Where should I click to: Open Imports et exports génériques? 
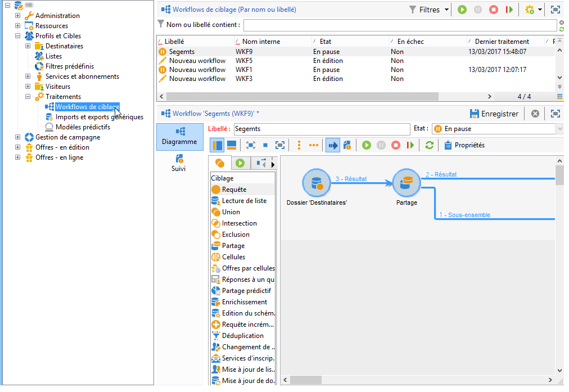coord(99,117)
